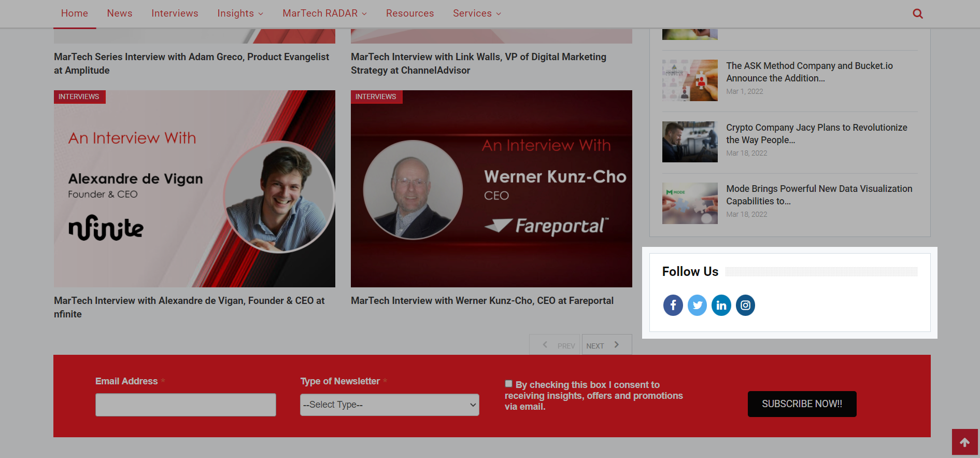Viewport: 980px width, 458px height.
Task: Click the NEXT pagination button
Action: [x=606, y=345]
